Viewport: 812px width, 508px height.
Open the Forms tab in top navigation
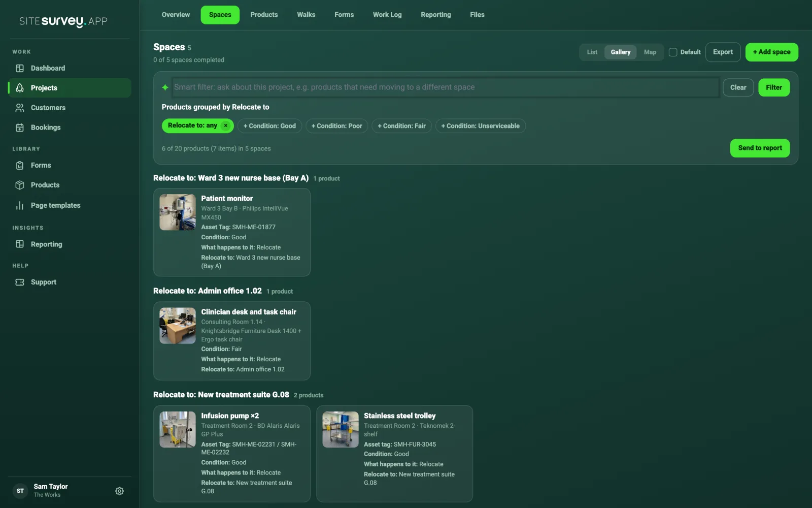[344, 15]
